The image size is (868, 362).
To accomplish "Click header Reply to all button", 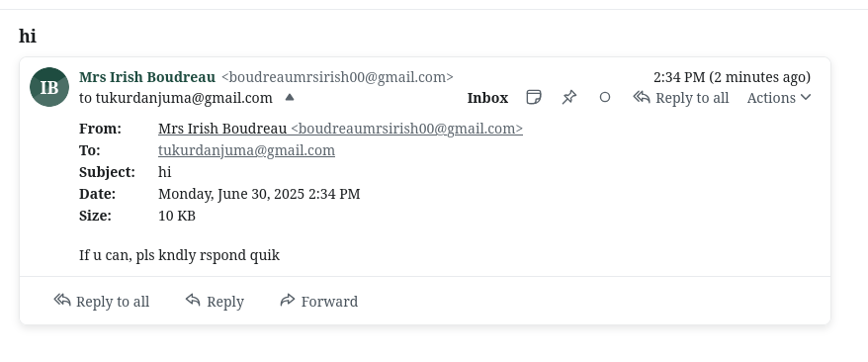I will (x=681, y=98).
